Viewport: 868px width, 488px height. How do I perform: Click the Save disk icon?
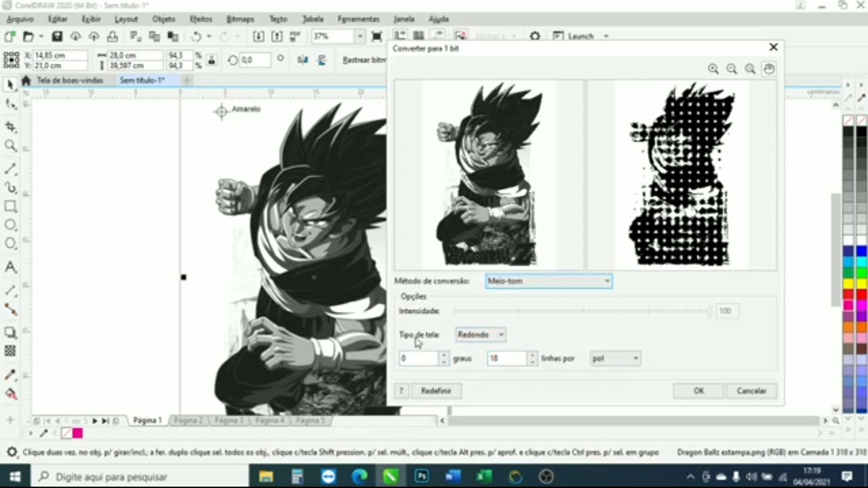[x=57, y=36]
